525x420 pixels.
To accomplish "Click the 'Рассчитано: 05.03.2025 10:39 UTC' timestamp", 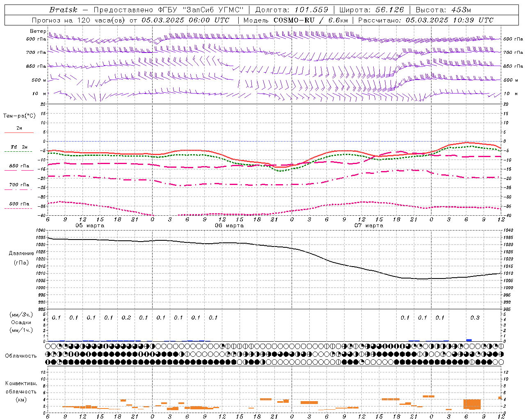I will 426,20.
